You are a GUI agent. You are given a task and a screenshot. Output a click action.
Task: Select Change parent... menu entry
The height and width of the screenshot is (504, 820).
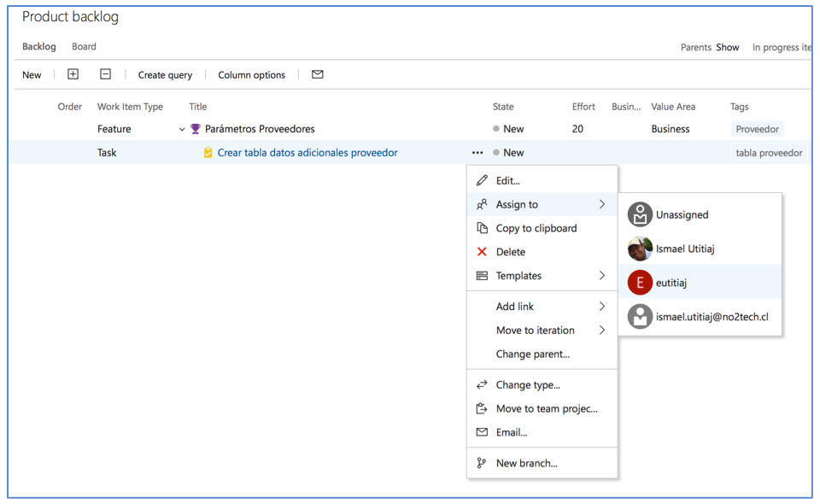pyautogui.click(x=542, y=354)
